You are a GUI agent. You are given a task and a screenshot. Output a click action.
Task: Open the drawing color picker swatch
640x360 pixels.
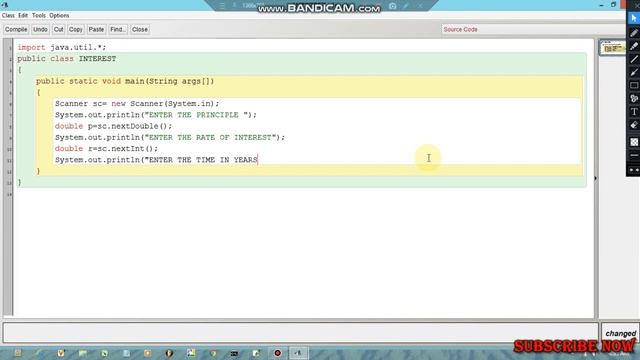[634, 142]
